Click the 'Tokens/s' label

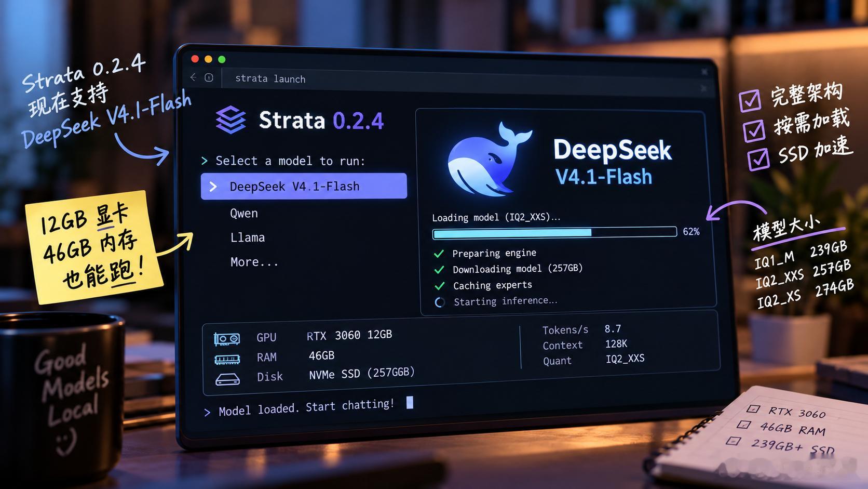click(565, 330)
